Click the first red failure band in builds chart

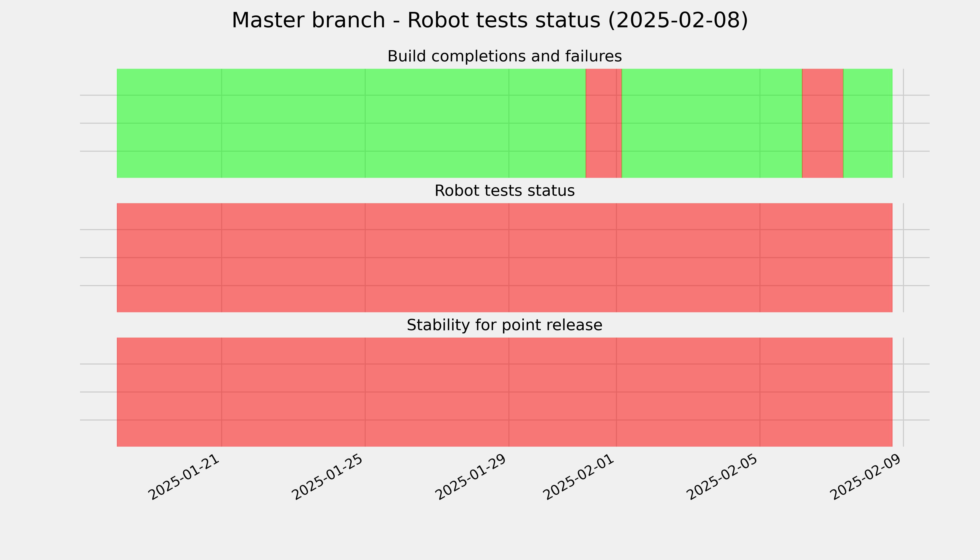(603, 123)
